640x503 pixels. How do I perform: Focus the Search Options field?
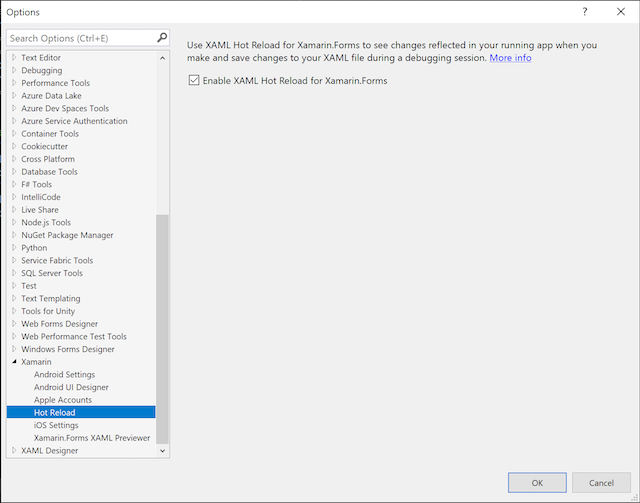pyautogui.click(x=82, y=38)
